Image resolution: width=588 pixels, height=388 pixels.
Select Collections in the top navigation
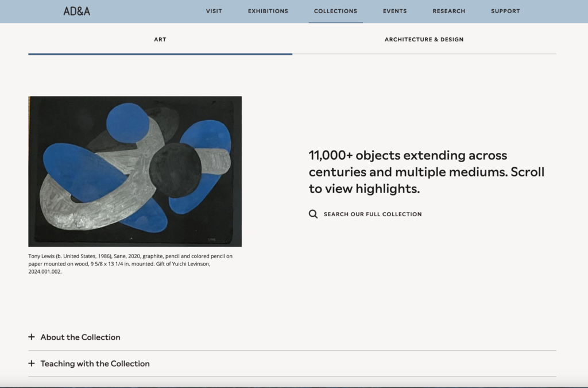[x=335, y=11]
